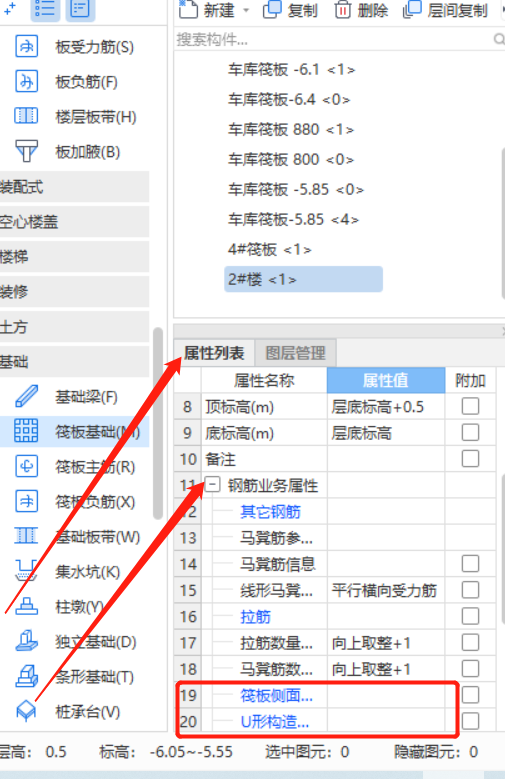The width and height of the screenshot is (505, 779).
Task: Click the 顶标高 value 层底标高+0.5
Action: pos(386,407)
